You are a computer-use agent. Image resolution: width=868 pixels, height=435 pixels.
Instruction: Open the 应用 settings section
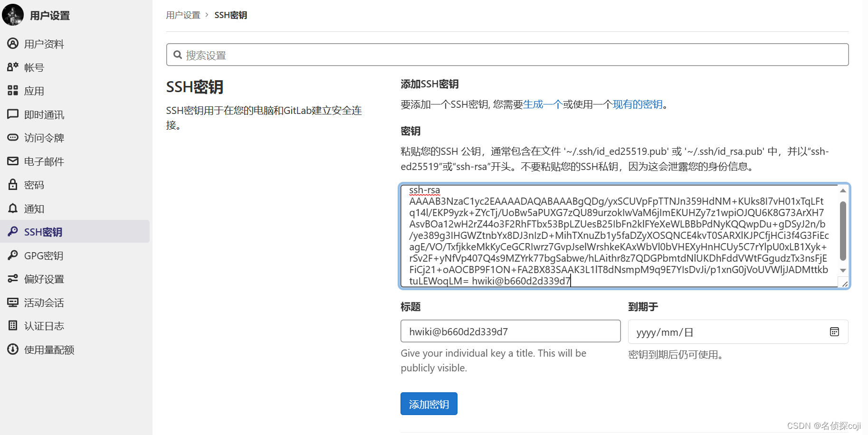(34, 91)
